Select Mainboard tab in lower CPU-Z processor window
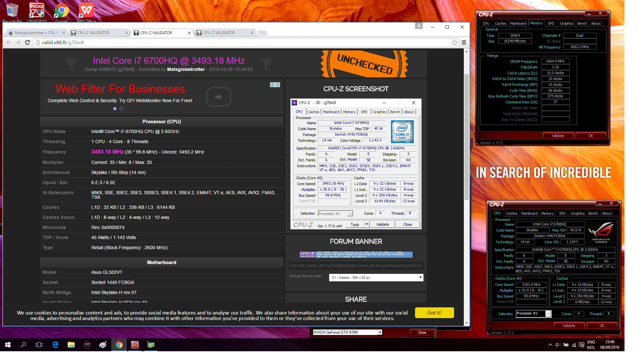Viewport: 644px width, 362px height. (529, 213)
